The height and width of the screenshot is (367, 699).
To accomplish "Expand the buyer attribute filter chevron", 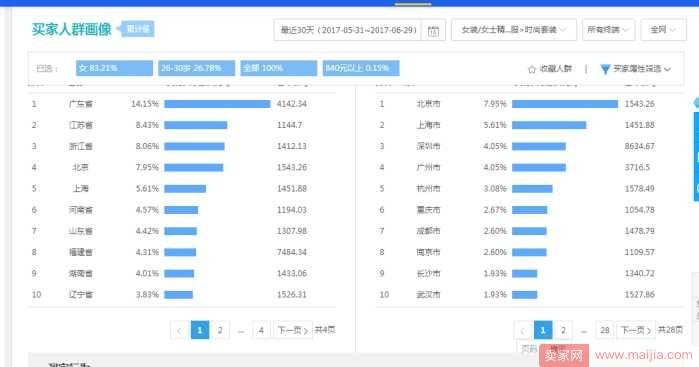I will click(x=667, y=69).
